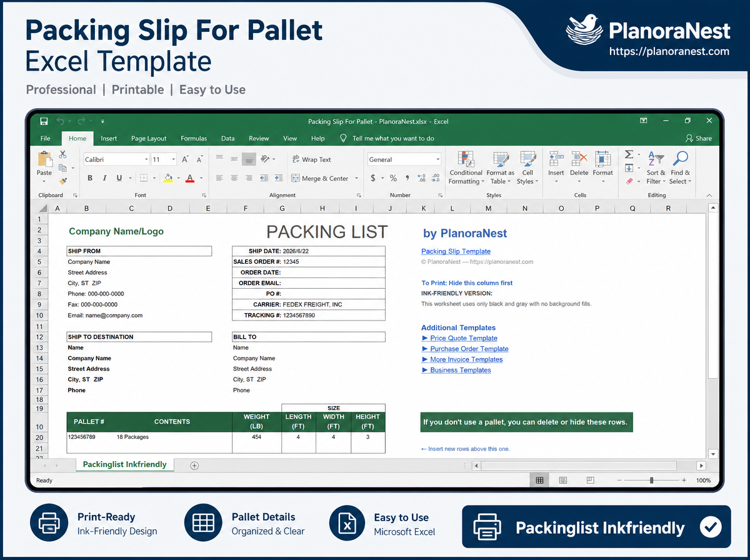Switch to the Insert ribbon tab

coord(109,138)
